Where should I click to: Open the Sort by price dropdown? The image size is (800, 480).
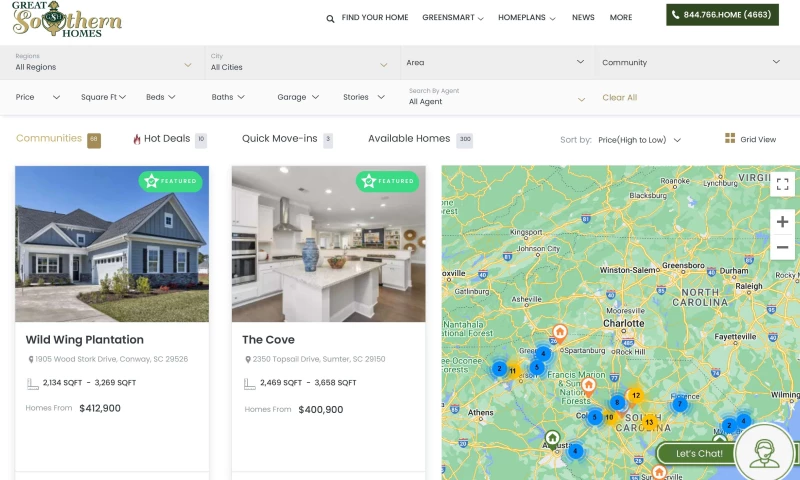[640, 140]
